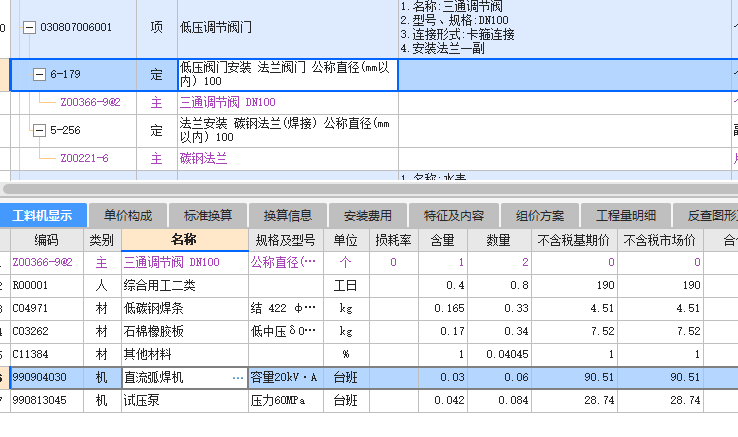
Task: Click the 低压阀门安装 法兰阀门 name cell
Action: point(288,74)
